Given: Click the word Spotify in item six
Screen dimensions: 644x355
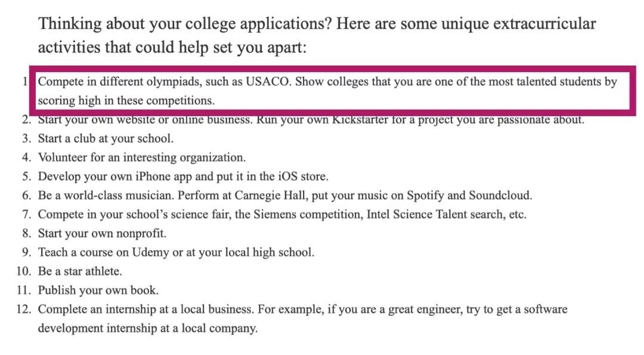Looking at the screenshot, I should (x=425, y=195).
